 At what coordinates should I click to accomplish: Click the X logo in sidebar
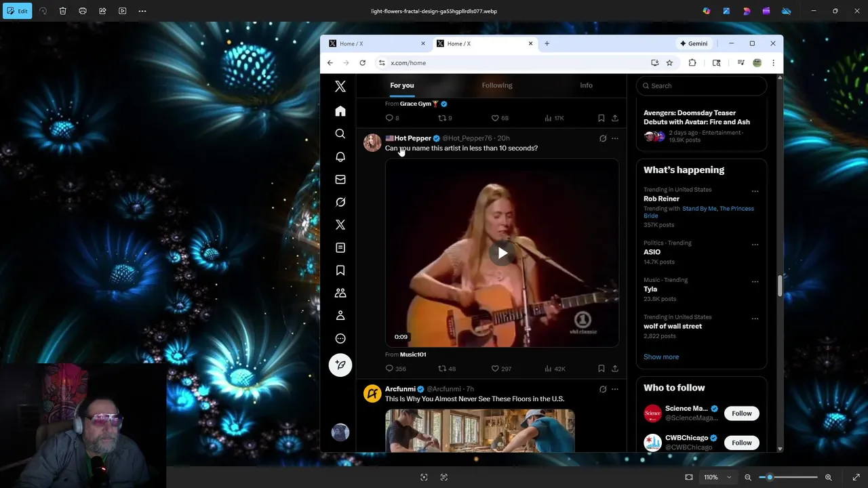pyautogui.click(x=340, y=87)
